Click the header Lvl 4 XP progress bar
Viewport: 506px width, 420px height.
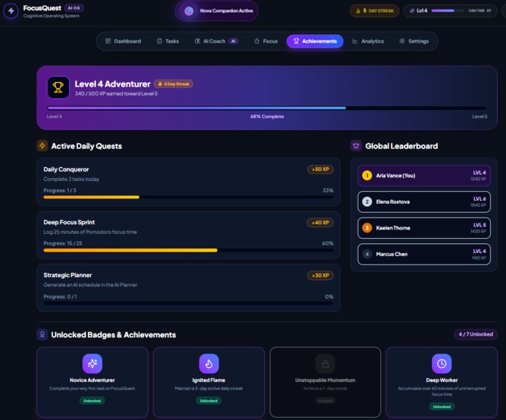coord(447,11)
